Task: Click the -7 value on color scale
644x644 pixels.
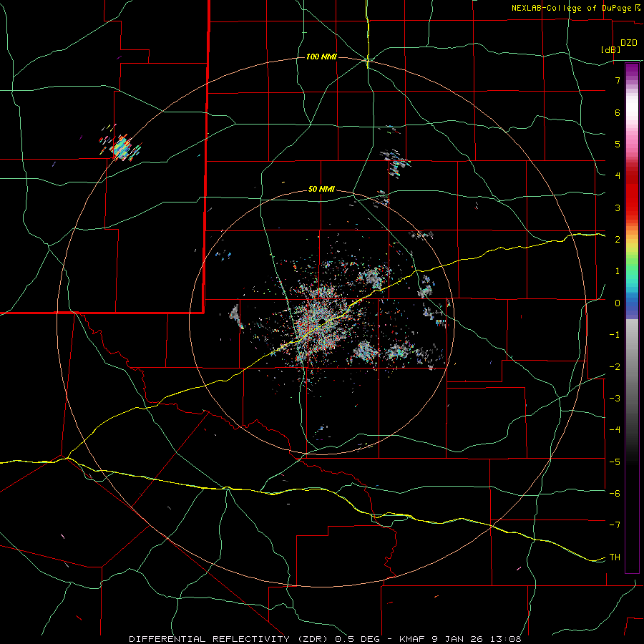Action: [x=615, y=525]
